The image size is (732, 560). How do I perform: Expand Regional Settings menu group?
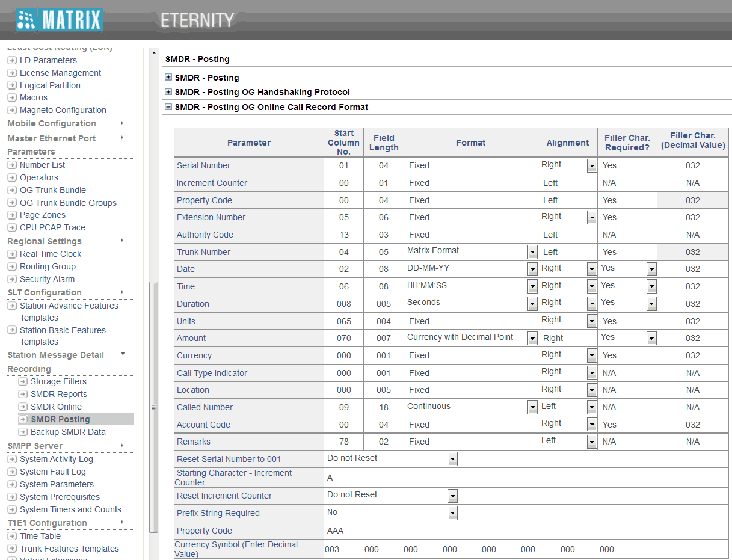point(122,241)
